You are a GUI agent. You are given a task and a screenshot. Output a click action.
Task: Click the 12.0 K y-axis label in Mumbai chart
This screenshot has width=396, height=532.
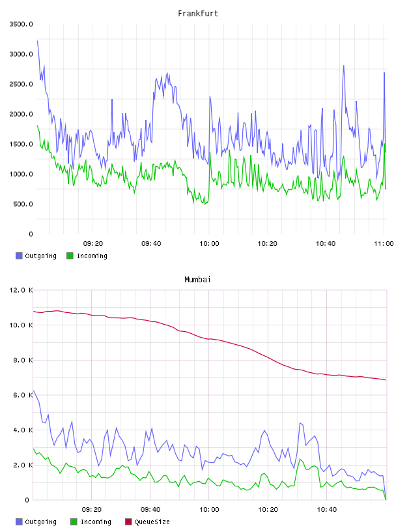click(21, 290)
